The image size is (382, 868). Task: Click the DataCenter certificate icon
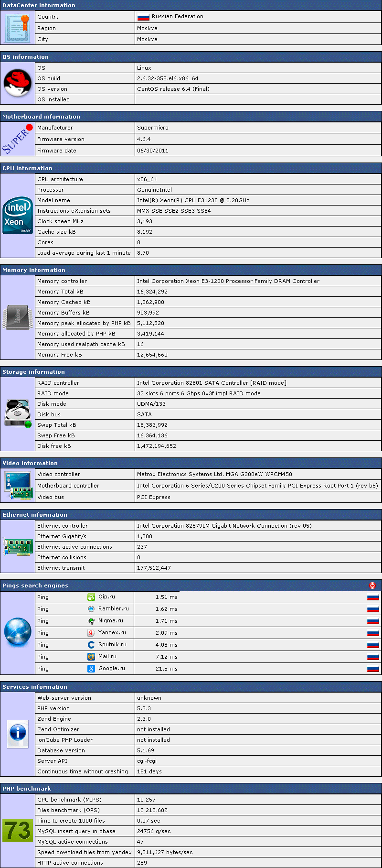(x=18, y=28)
